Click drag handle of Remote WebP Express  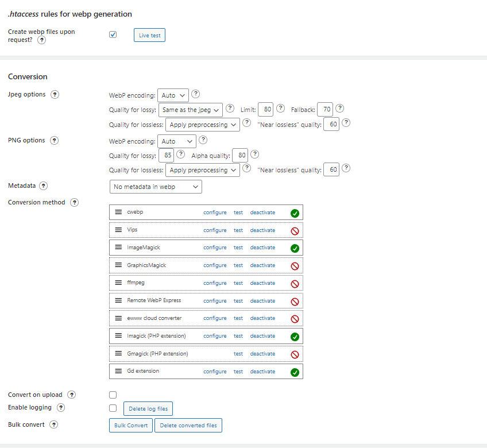(118, 300)
